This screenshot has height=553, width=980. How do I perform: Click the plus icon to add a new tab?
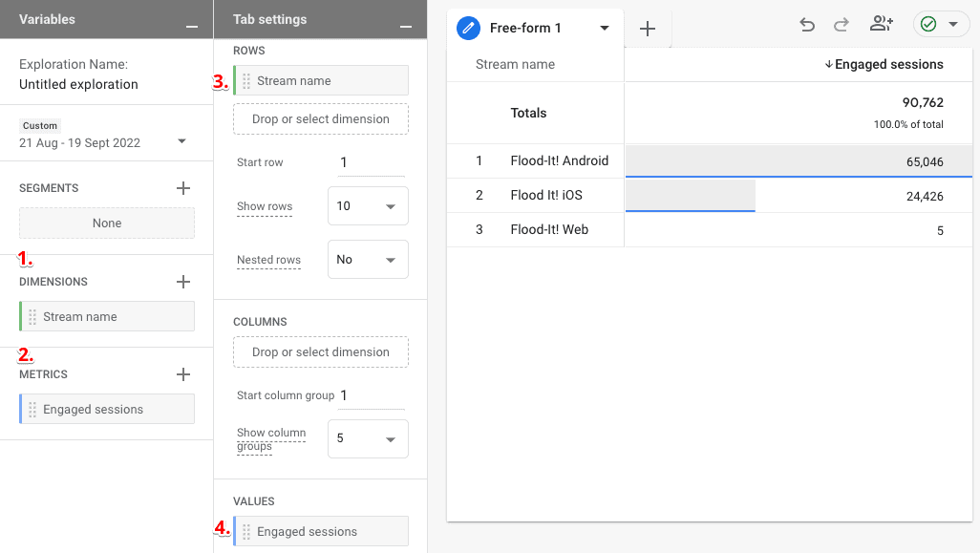point(648,29)
